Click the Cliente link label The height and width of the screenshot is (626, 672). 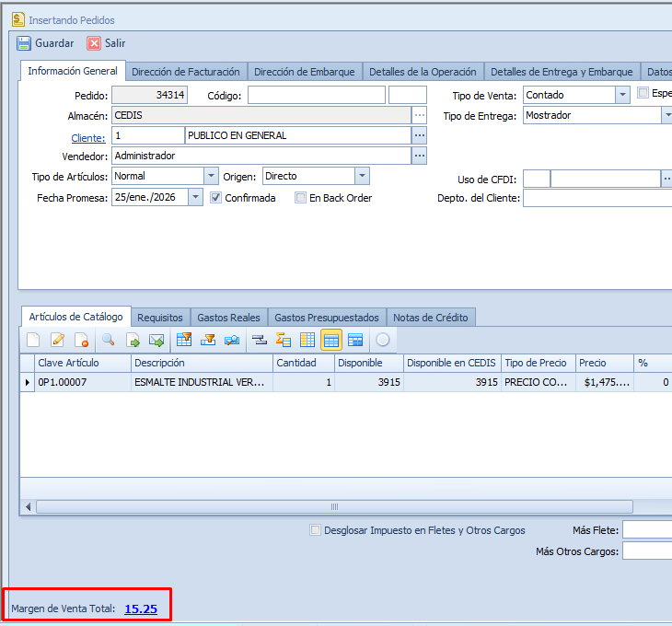pyautogui.click(x=88, y=137)
